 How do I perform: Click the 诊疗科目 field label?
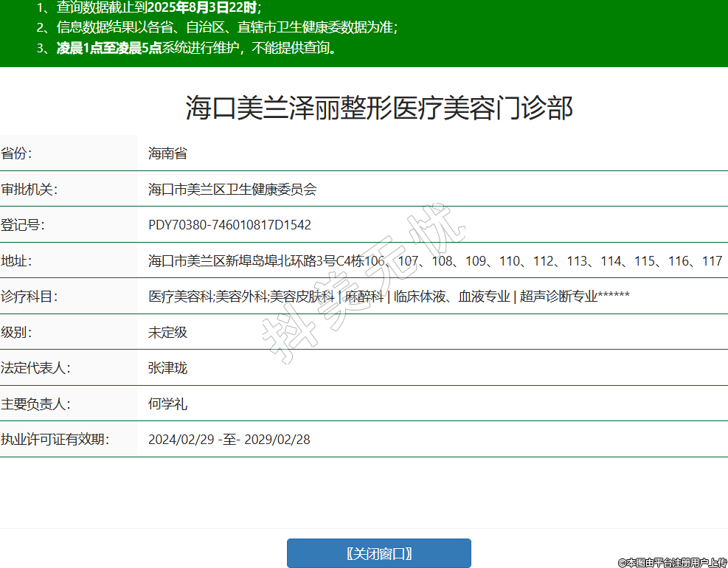point(29,297)
